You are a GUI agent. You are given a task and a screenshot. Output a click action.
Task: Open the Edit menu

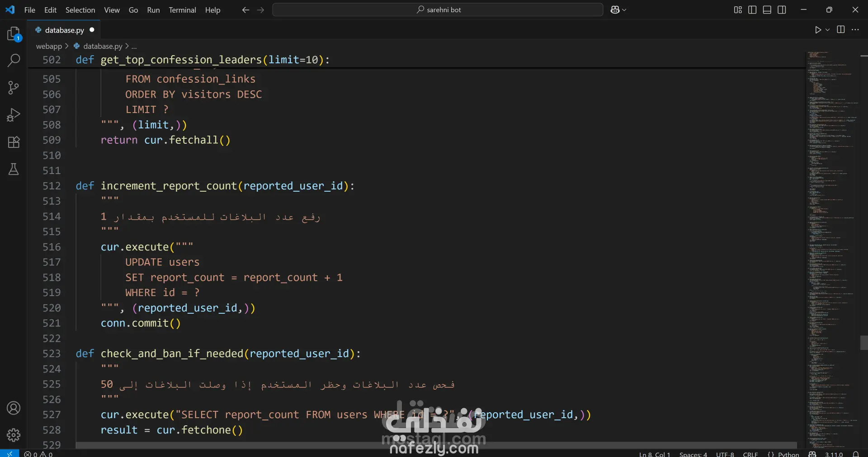(50, 9)
